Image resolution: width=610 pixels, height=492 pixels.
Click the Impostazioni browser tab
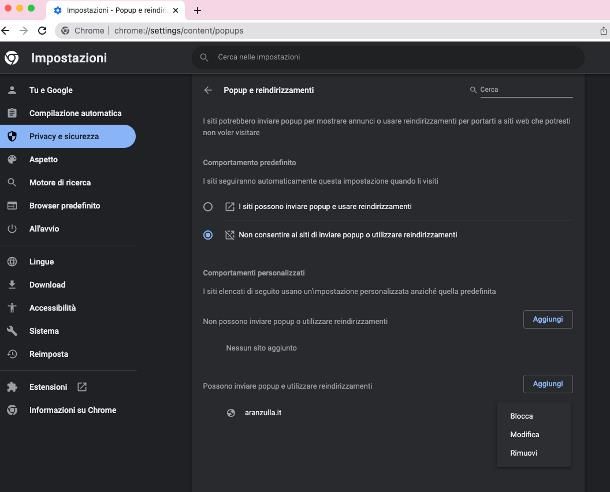pyautogui.click(x=116, y=11)
